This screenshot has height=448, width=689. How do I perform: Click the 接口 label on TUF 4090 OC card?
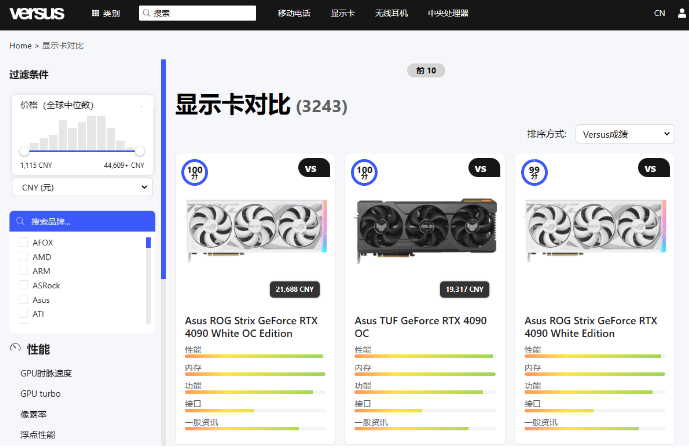363,403
